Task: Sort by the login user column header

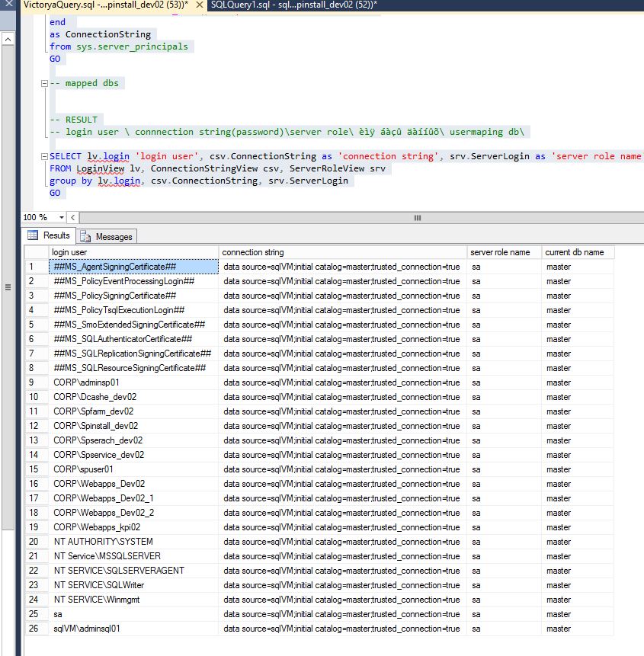Action: pyautogui.click(x=133, y=252)
